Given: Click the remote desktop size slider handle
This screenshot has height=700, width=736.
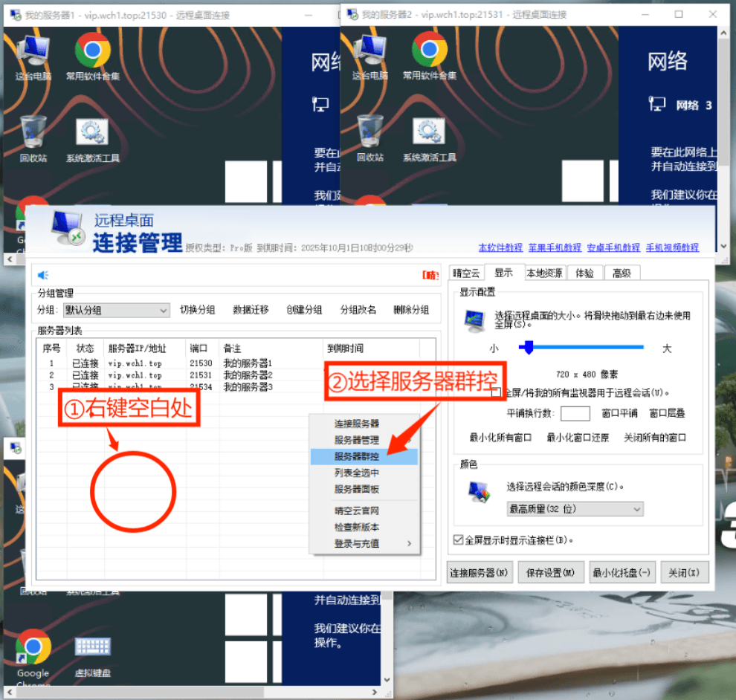Looking at the screenshot, I should (x=527, y=347).
